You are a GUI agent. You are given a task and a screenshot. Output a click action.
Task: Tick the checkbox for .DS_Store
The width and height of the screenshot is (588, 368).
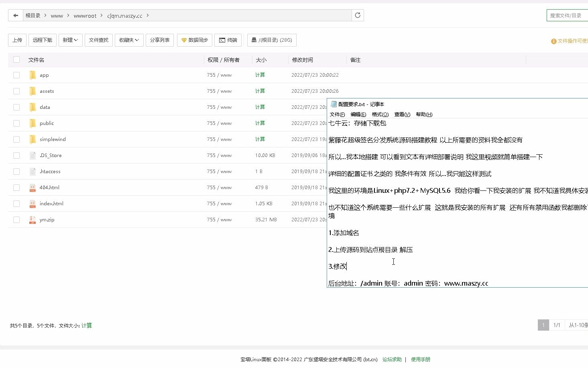[x=16, y=155]
